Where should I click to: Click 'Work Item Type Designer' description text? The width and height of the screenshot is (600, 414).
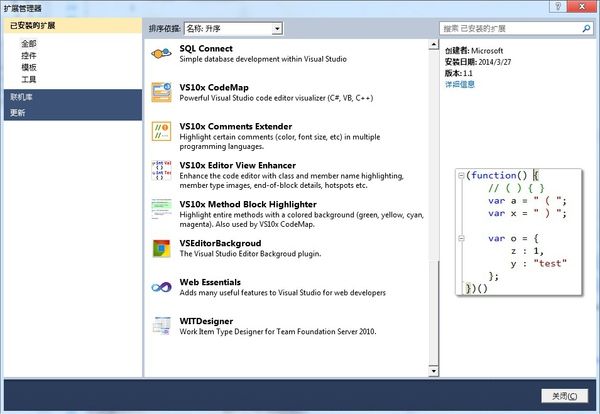[x=278, y=332]
